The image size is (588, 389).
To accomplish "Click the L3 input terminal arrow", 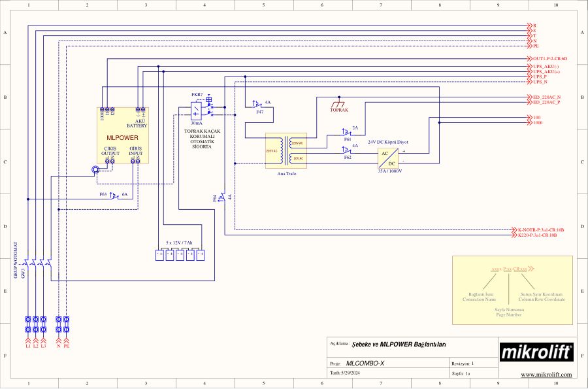I will click(44, 341).
